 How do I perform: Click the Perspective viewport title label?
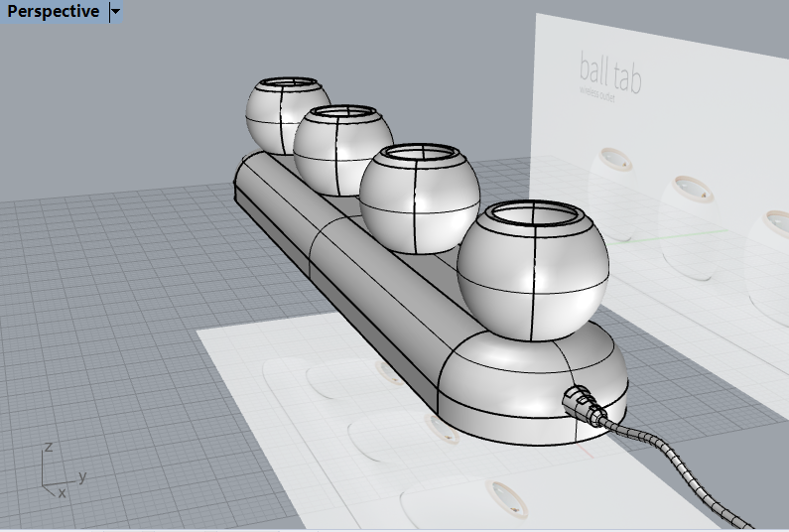point(54,12)
